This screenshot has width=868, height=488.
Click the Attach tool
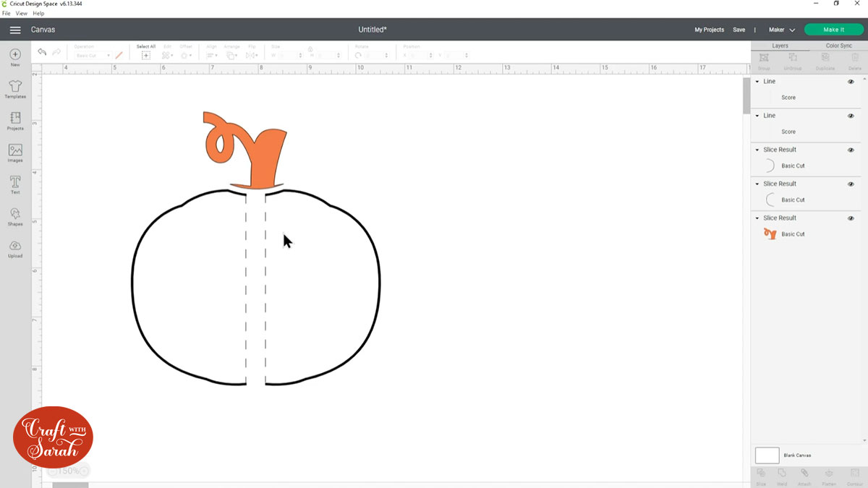click(804, 476)
